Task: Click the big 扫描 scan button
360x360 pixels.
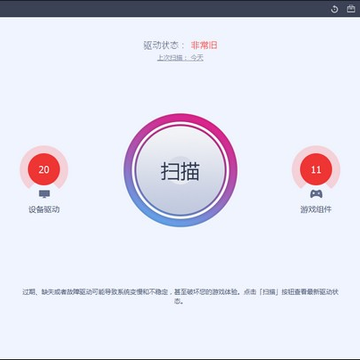Action: point(180,170)
